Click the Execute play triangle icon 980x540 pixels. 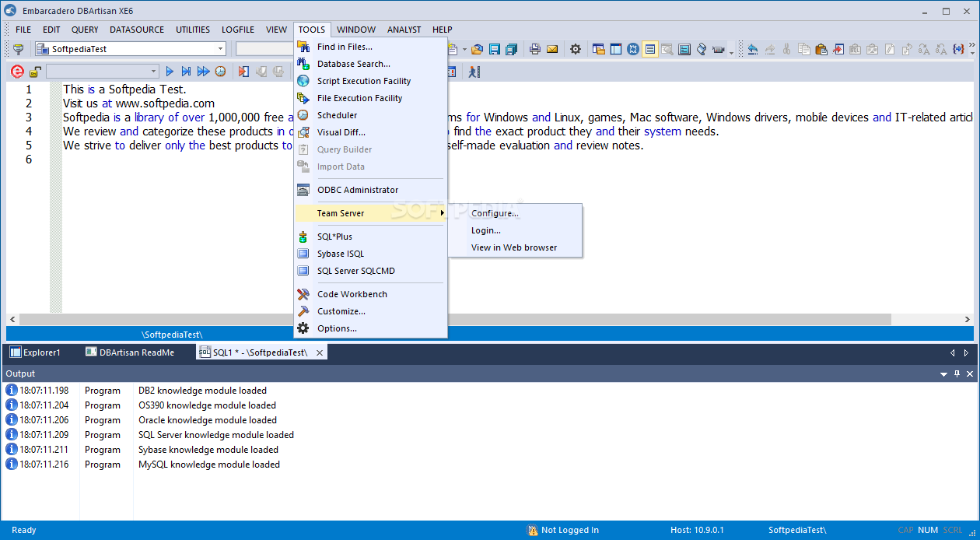(170, 72)
